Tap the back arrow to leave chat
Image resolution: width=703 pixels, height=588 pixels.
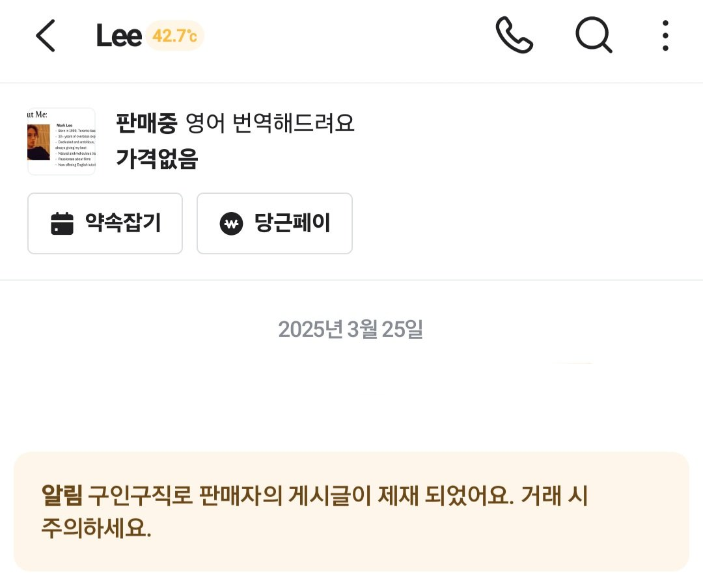point(46,36)
